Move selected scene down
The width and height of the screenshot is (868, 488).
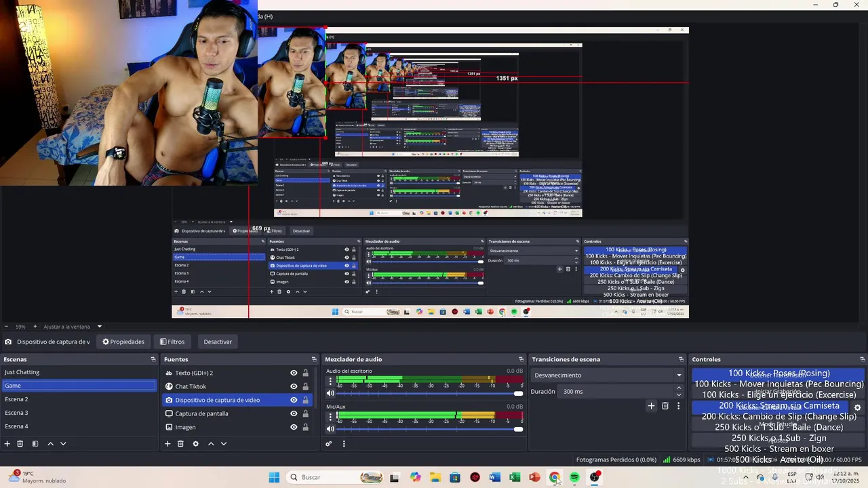point(63,444)
